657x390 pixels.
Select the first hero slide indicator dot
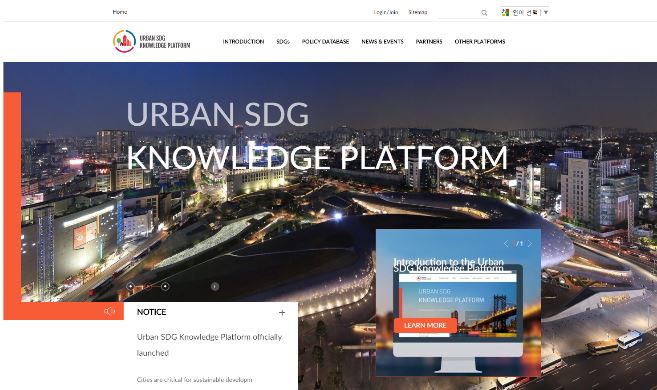click(130, 286)
